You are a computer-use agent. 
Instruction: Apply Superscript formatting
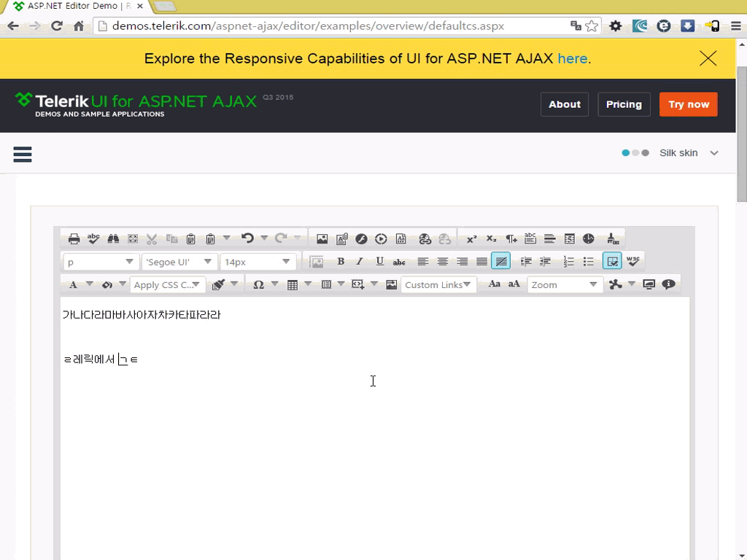coord(472,238)
